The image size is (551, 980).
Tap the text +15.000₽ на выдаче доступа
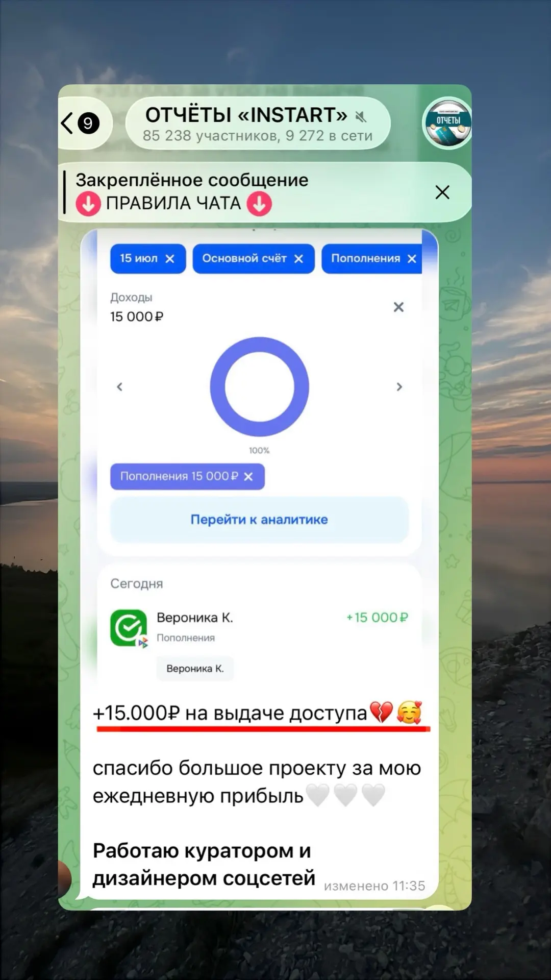[x=230, y=713]
